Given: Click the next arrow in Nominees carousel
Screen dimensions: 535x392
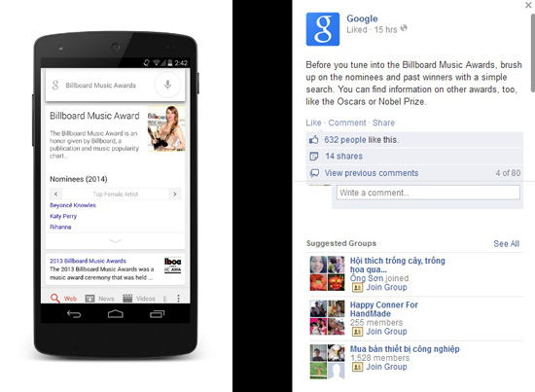Looking at the screenshot, I should 175,195.
